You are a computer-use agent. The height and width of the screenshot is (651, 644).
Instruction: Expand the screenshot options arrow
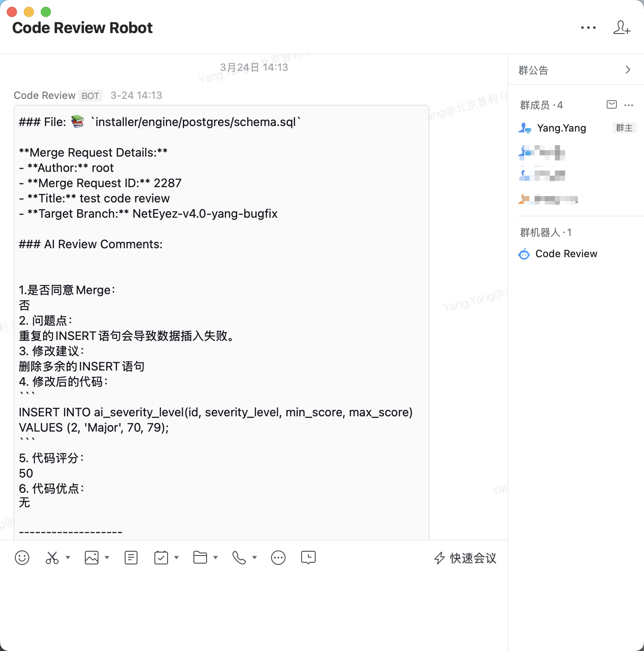pyautogui.click(x=68, y=557)
